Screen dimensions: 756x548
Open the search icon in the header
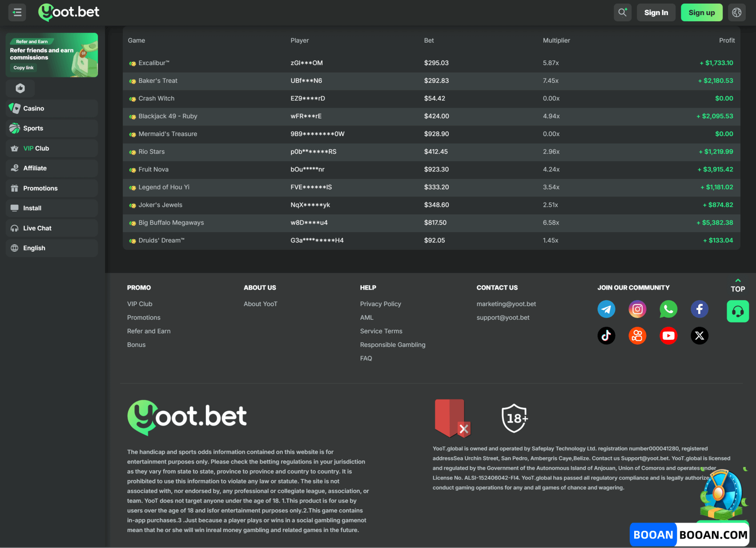click(623, 12)
